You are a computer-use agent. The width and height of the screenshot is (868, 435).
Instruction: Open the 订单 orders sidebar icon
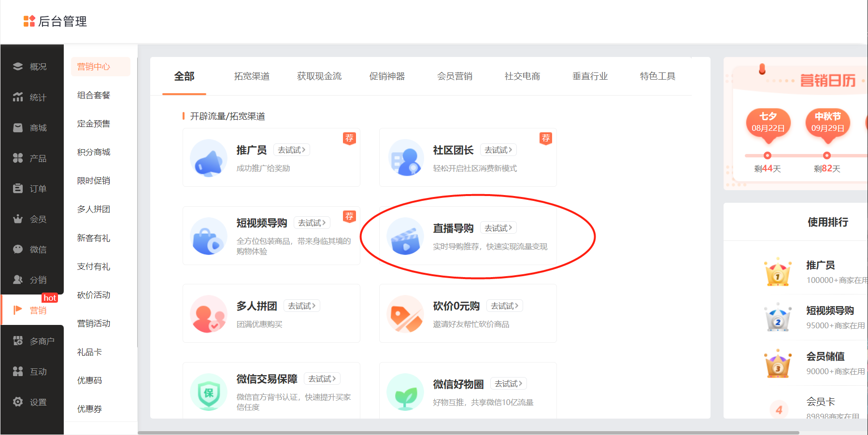18,188
